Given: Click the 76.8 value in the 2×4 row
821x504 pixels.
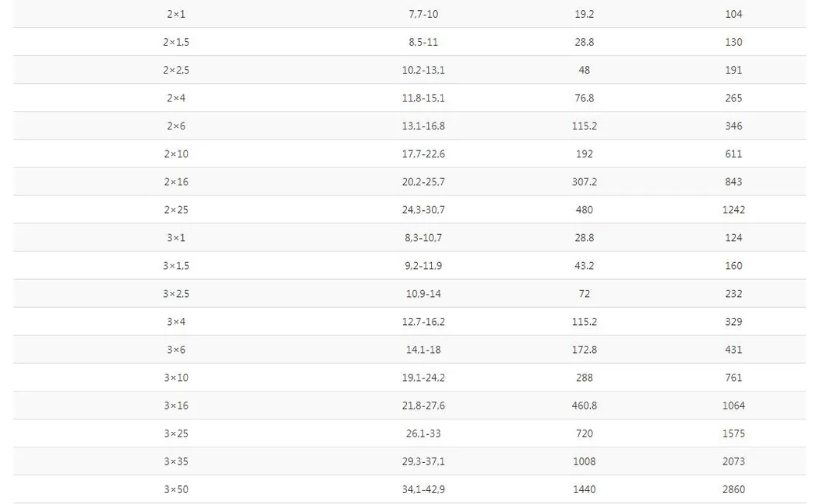Looking at the screenshot, I should 584,98.
